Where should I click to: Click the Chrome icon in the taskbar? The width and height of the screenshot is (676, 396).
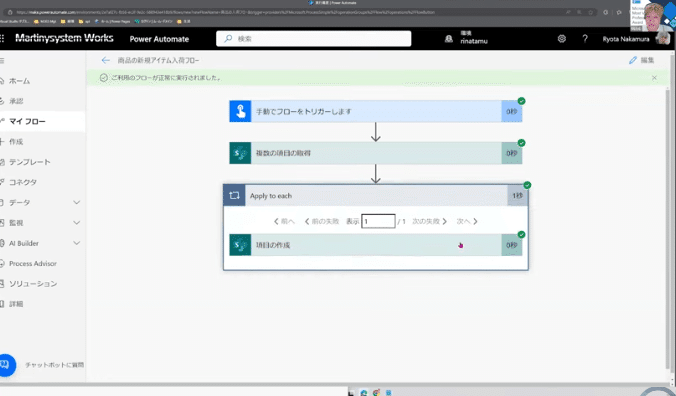click(376, 393)
